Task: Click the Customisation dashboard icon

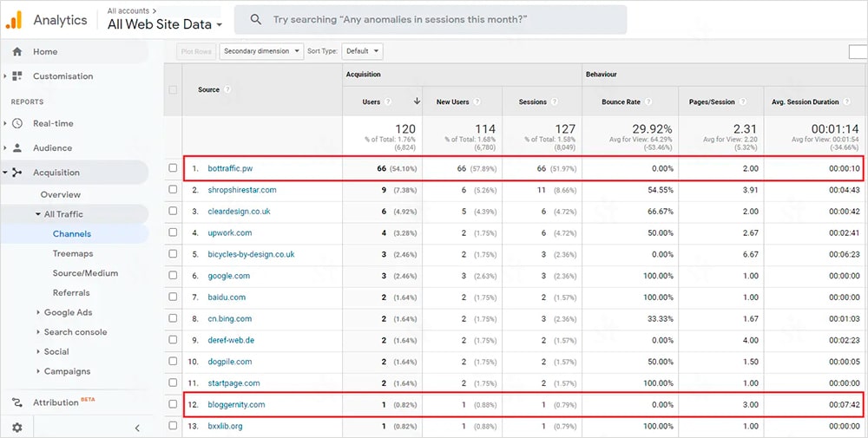Action: pos(17,75)
